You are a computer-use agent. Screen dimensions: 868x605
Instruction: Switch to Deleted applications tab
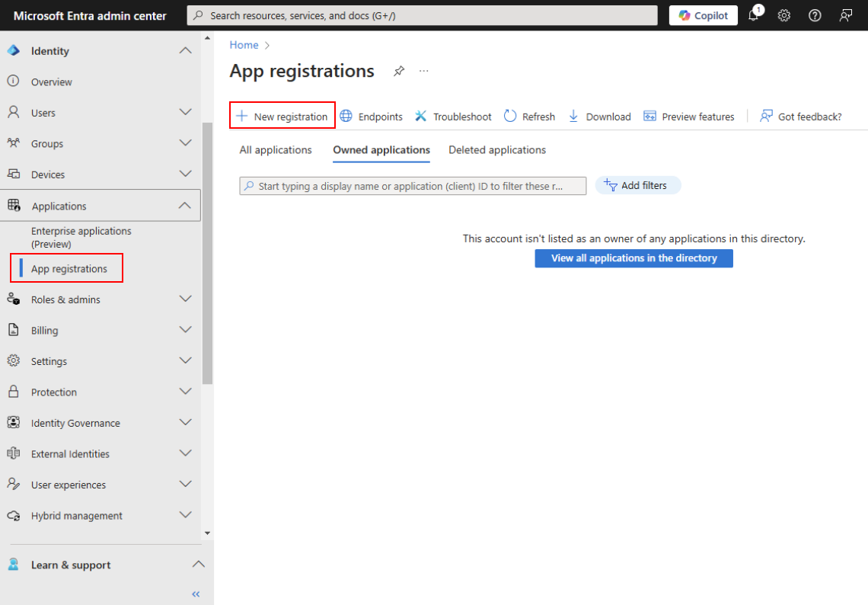click(497, 150)
